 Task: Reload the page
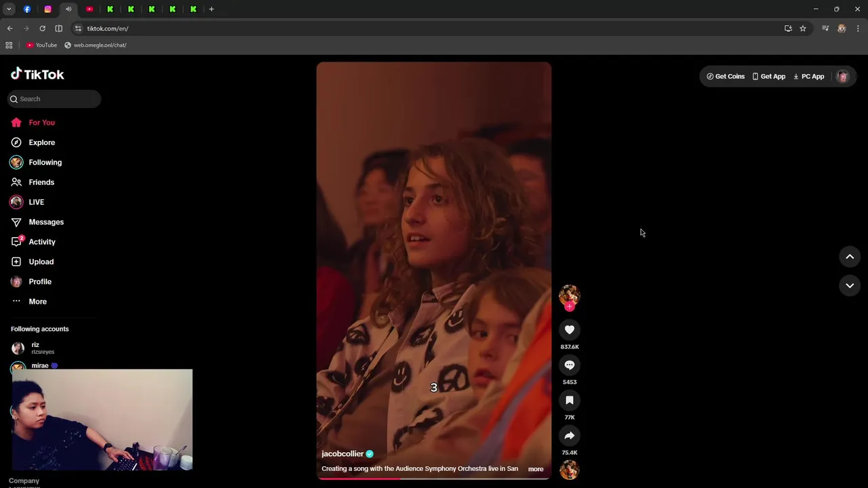[42, 28]
